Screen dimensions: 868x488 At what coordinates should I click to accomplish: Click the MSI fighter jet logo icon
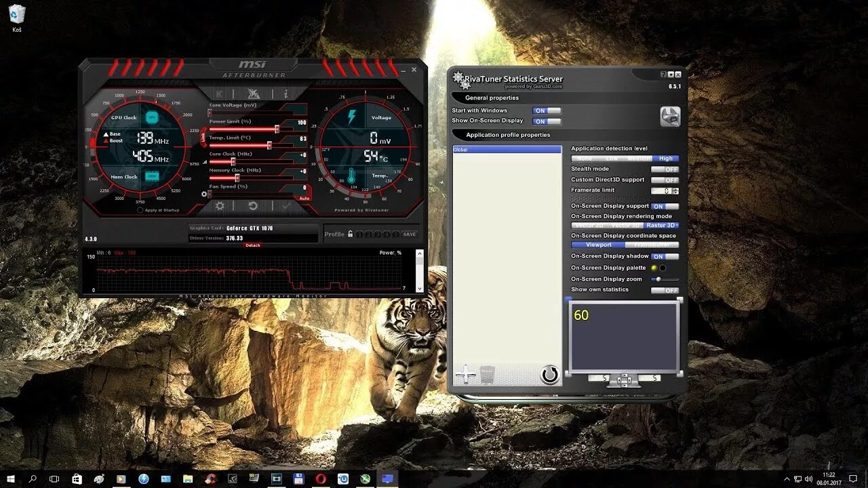(254, 94)
